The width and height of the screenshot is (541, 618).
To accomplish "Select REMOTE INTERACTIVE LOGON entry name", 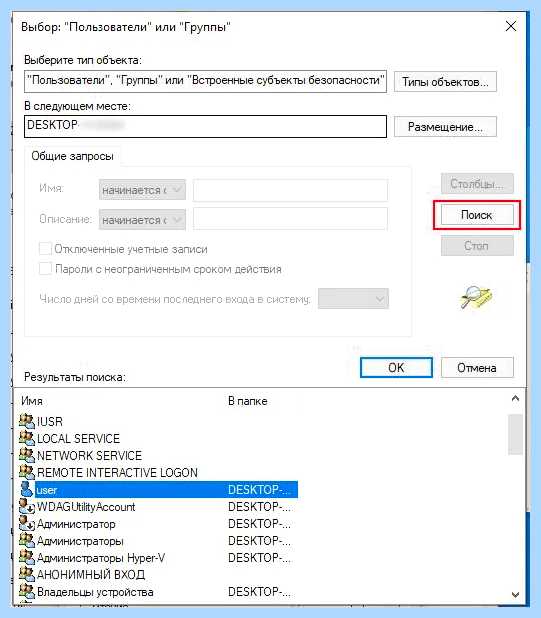I will click(117, 472).
